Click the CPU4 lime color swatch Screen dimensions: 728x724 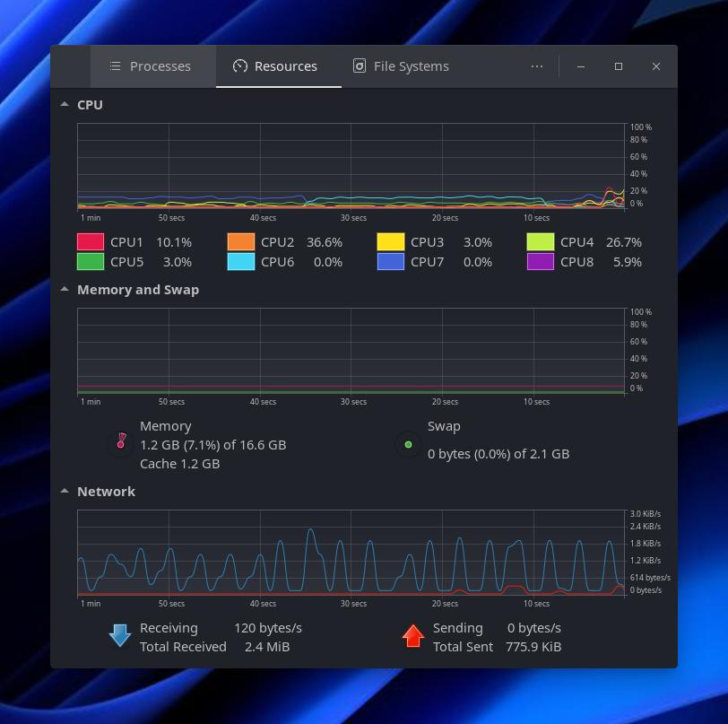point(540,242)
